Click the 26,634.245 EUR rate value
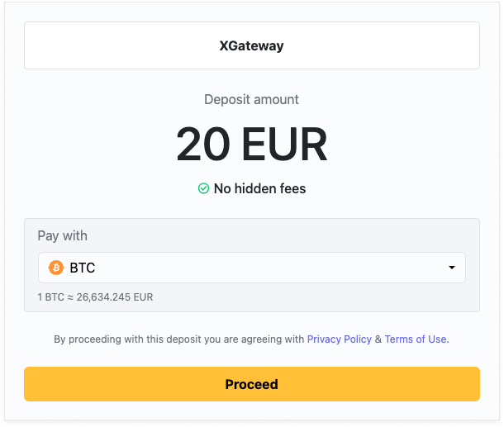The image size is (504, 427). click(115, 297)
